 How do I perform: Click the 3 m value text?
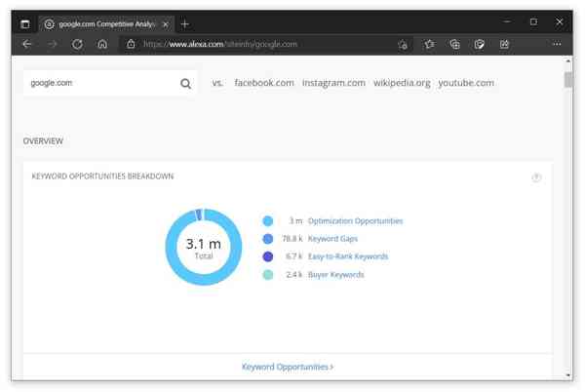[295, 221]
